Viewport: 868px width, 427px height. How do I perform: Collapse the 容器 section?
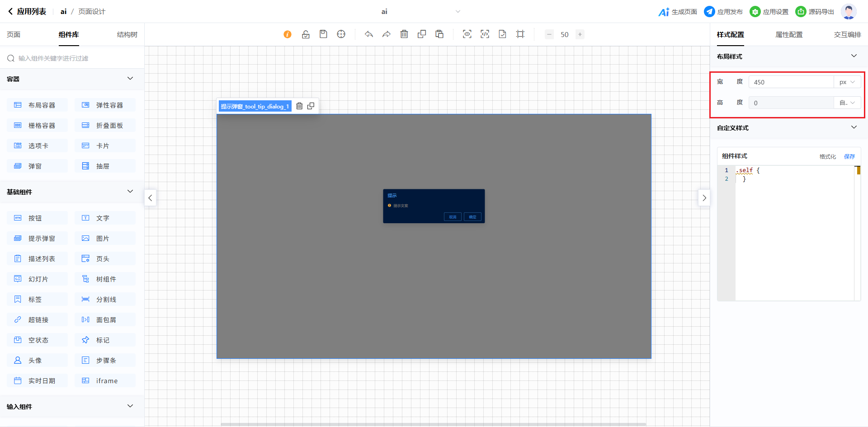(130, 79)
